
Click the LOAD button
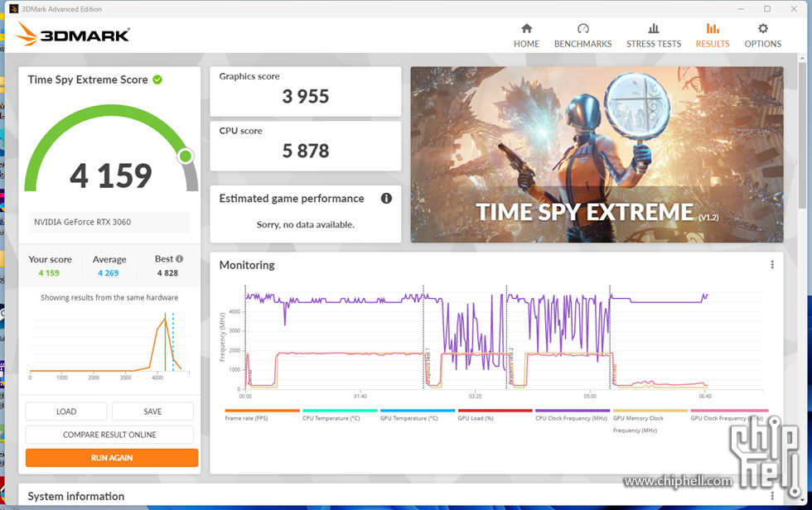tap(66, 411)
